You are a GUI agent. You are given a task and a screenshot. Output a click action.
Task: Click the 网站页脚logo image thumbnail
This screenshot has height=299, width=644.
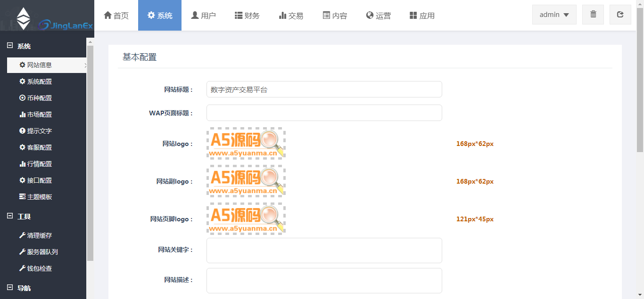(x=246, y=219)
